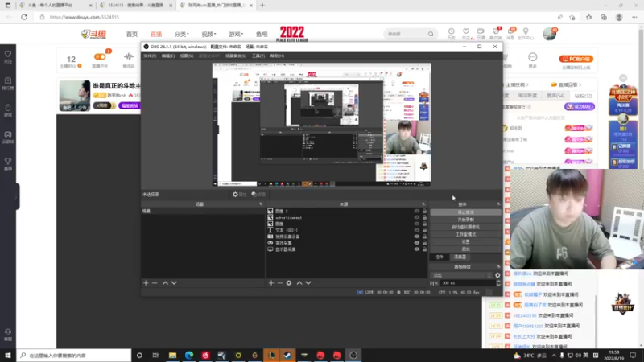This screenshot has width=644, height=362.
Task: Move source up in the Sources list
Action: pyautogui.click(x=299, y=283)
